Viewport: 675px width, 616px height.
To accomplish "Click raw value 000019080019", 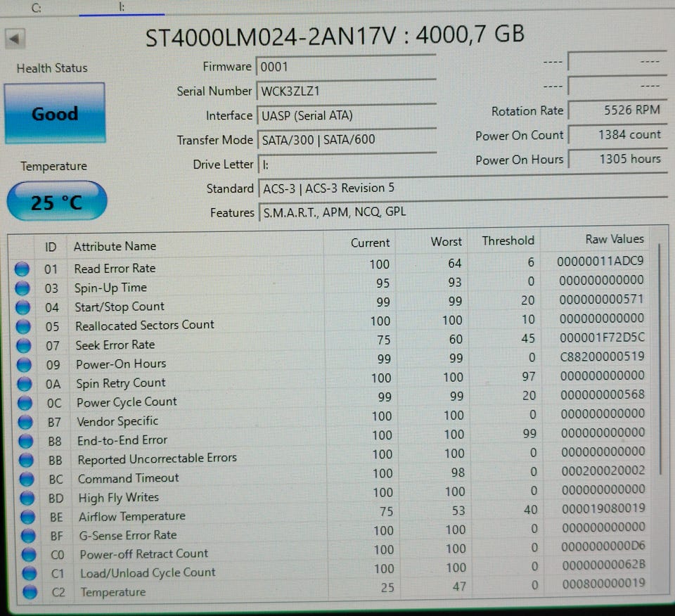I will pyautogui.click(x=603, y=509).
